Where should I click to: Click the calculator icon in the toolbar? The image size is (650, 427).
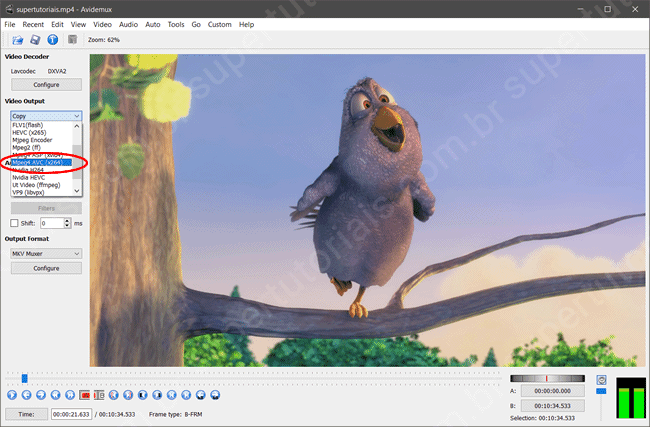[72, 40]
